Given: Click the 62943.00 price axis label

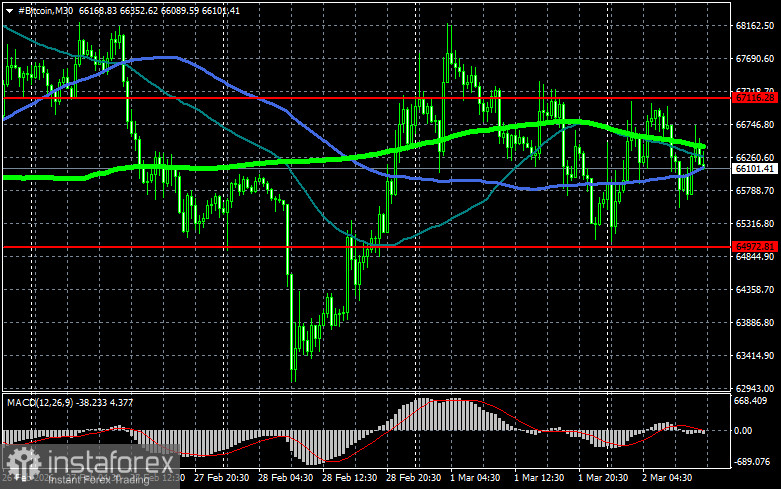Looking at the screenshot, I should [x=755, y=388].
